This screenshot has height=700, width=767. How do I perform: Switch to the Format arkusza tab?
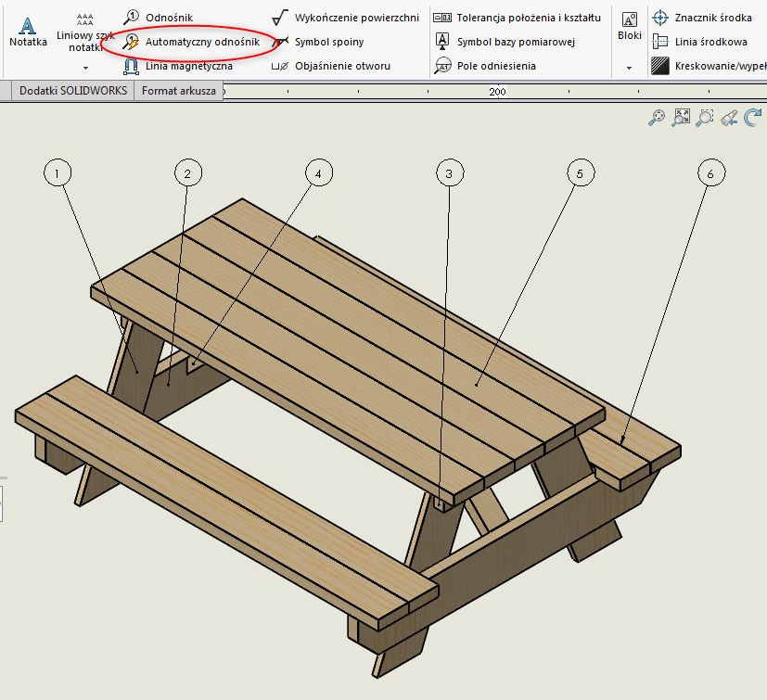coord(180,91)
